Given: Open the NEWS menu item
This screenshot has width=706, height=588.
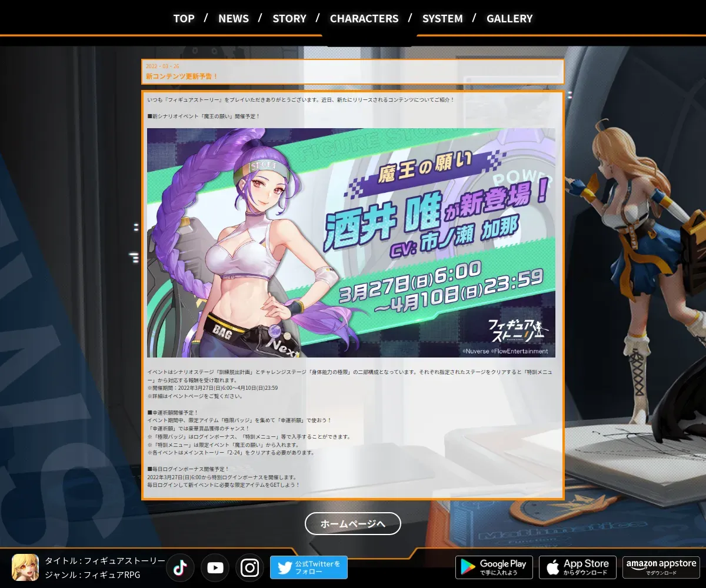Looking at the screenshot, I should (x=234, y=18).
